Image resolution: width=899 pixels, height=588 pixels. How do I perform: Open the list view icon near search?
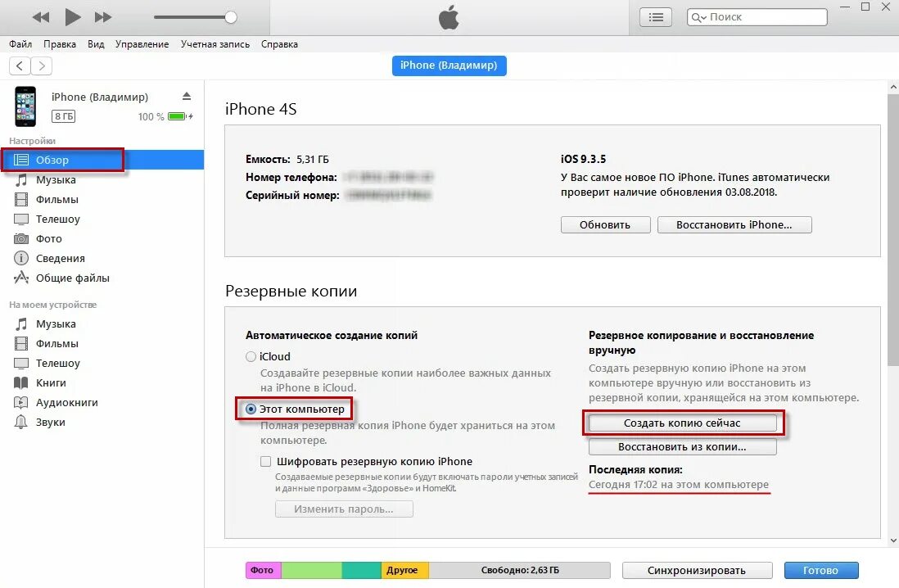(656, 17)
